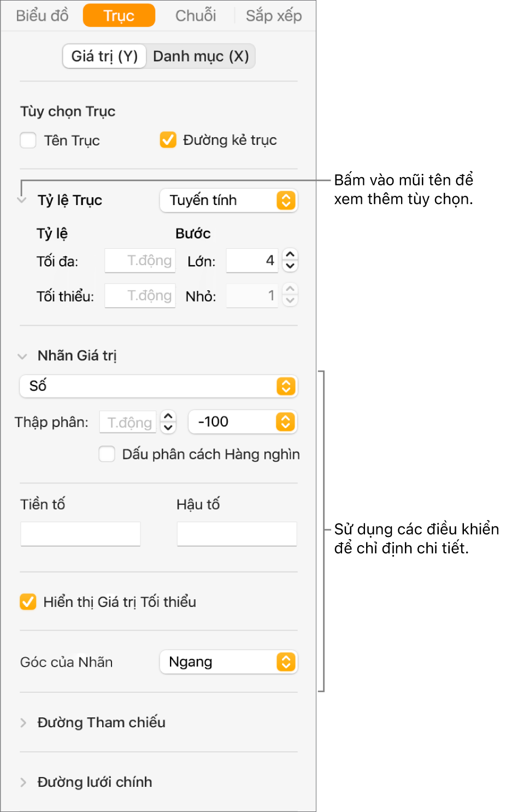
Task: Switch to the Chuỗi tab
Action: click(196, 15)
